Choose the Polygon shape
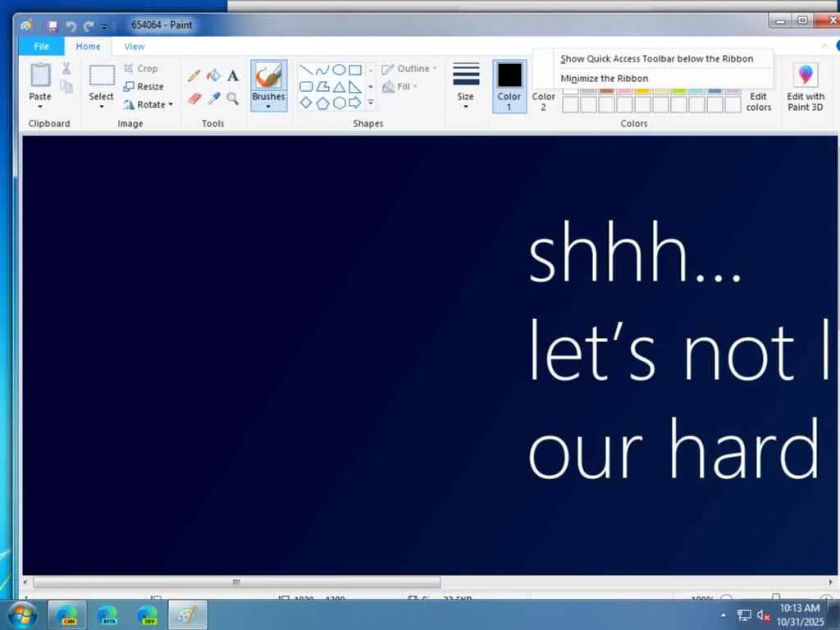 click(322, 86)
